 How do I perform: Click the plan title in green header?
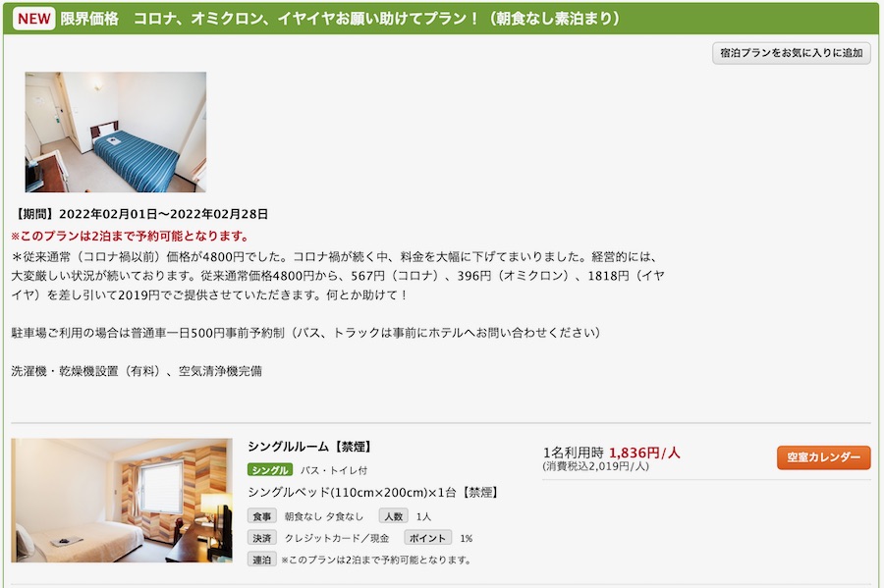coord(340,19)
